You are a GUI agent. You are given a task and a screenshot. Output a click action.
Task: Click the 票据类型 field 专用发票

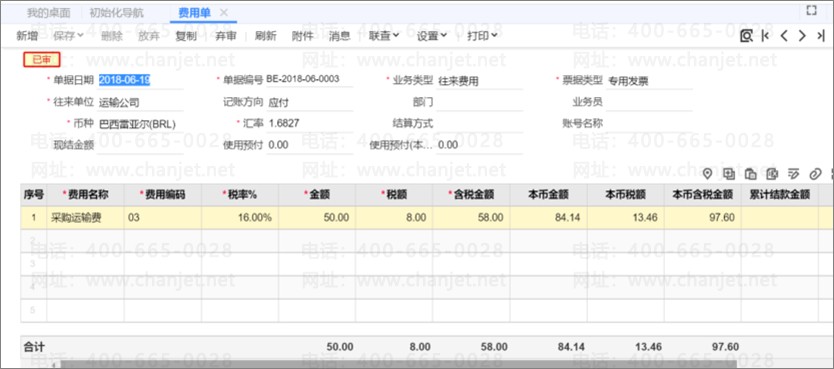click(x=649, y=81)
